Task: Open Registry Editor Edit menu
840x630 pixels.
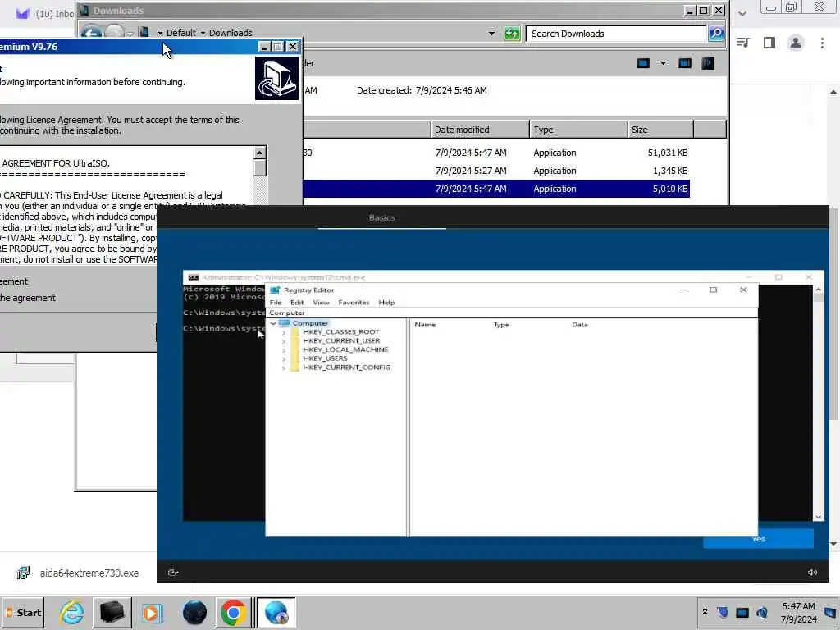Action: pyautogui.click(x=297, y=303)
